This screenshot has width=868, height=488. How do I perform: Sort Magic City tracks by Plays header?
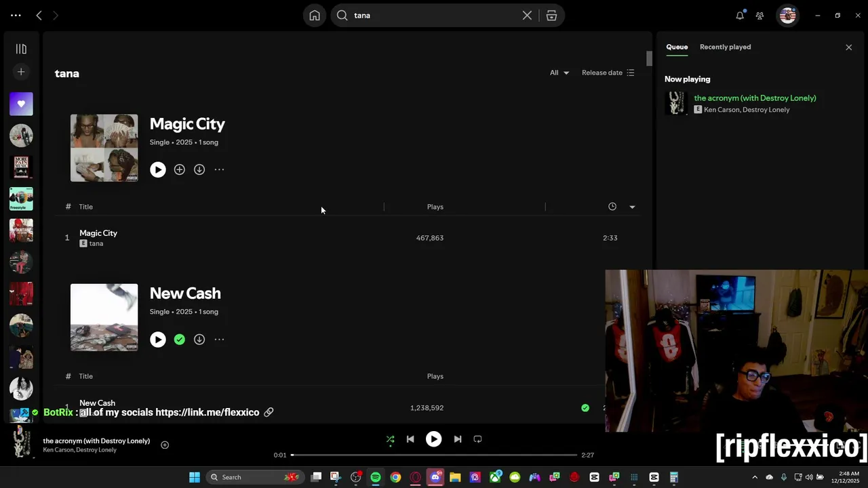[x=435, y=207]
